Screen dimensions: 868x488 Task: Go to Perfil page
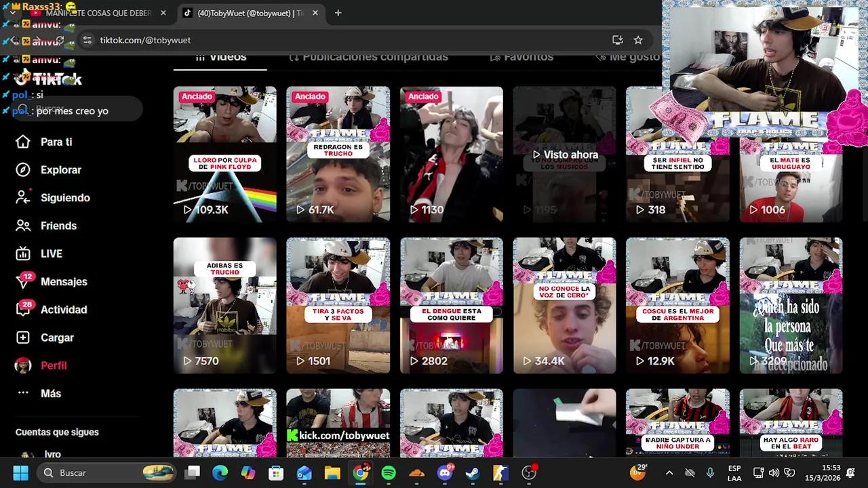(x=54, y=365)
